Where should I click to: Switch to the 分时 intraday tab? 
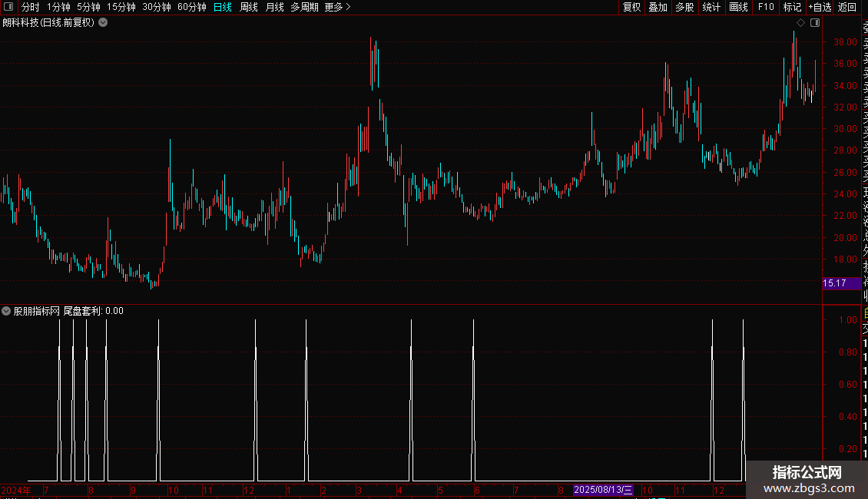(x=31, y=7)
